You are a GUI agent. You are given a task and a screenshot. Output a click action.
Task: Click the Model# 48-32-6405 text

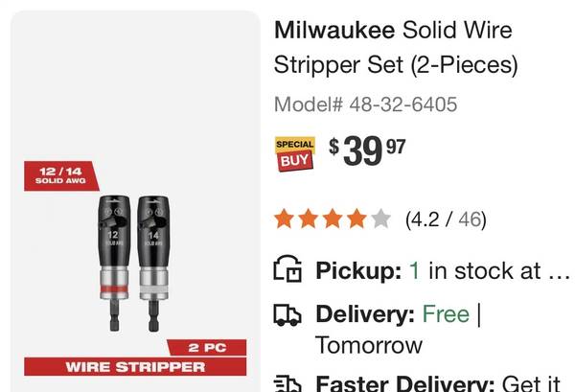click(x=366, y=104)
